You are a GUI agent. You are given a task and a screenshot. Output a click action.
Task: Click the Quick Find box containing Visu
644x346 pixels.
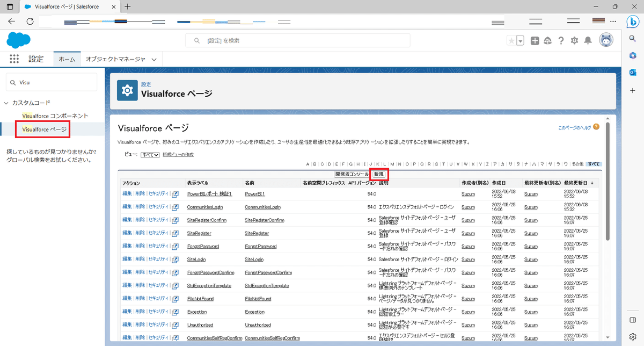coord(52,82)
